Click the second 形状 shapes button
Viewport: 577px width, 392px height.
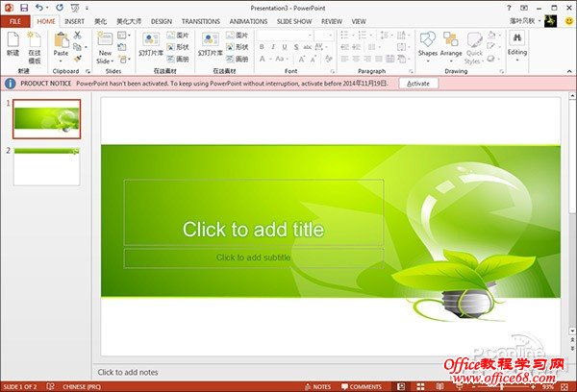[x=237, y=47]
